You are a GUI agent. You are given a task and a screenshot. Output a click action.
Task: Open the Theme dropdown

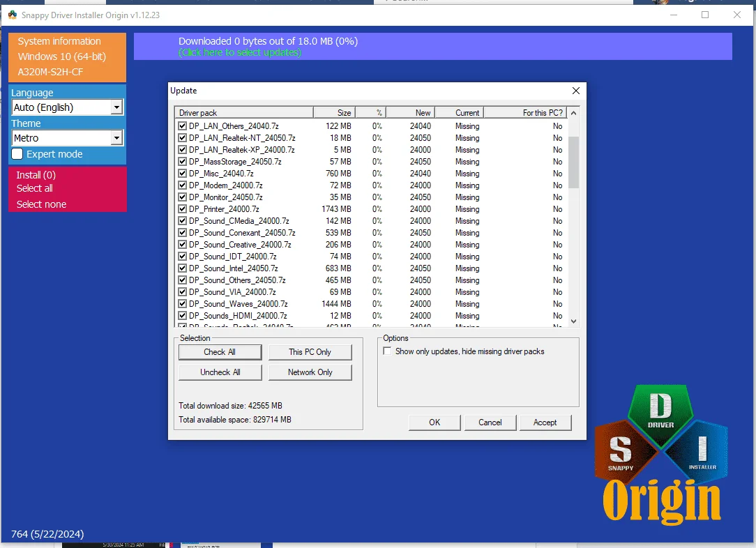click(x=116, y=138)
